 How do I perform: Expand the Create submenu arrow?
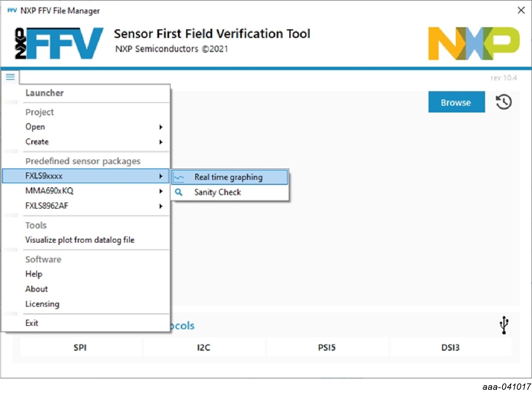click(161, 142)
